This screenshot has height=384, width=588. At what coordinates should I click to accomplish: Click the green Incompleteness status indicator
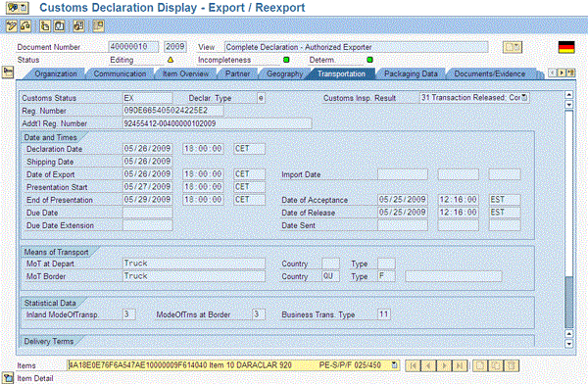pyautogui.click(x=286, y=60)
